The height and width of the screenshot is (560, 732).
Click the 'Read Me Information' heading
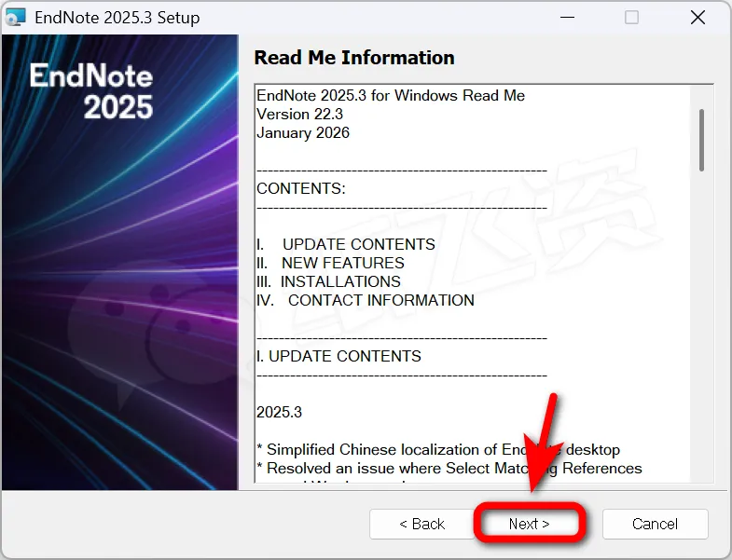pos(354,58)
